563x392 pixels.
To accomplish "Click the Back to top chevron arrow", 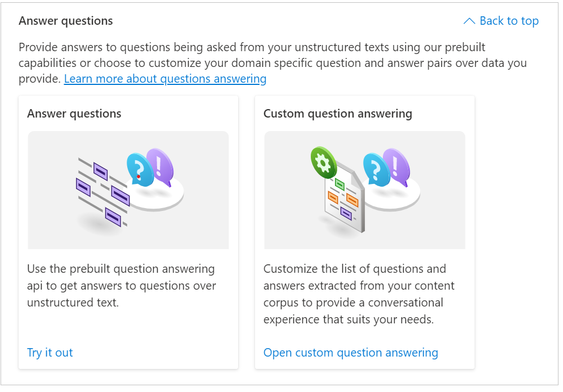I will point(469,21).
